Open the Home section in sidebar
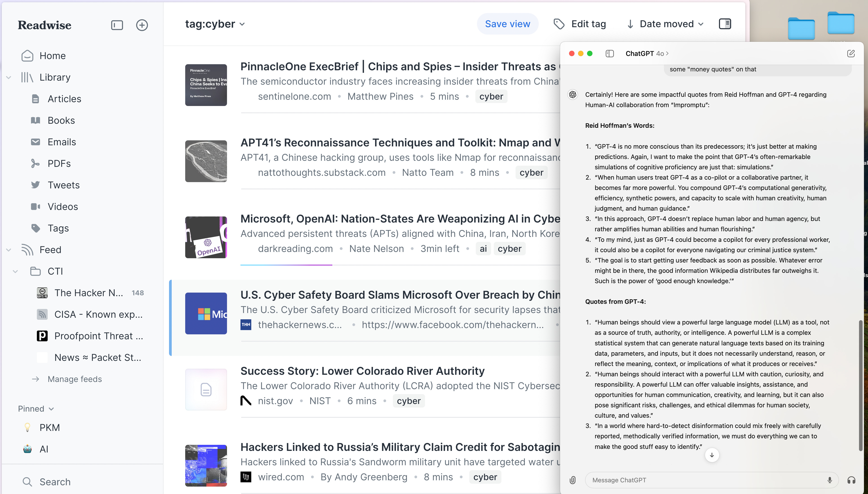The width and height of the screenshot is (868, 494). tap(52, 56)
